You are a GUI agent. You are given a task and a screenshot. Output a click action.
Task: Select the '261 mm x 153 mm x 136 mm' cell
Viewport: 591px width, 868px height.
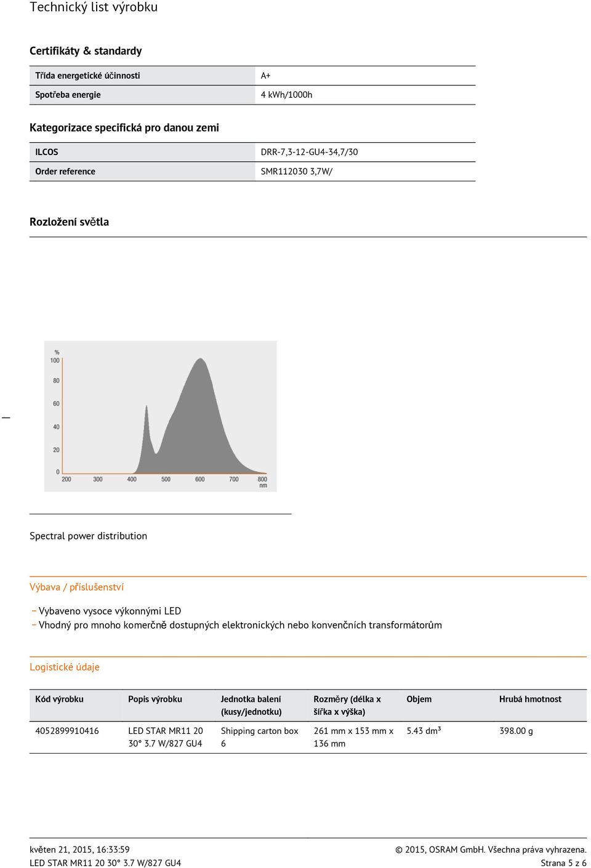pyautogui.click(x=353, y=737)
